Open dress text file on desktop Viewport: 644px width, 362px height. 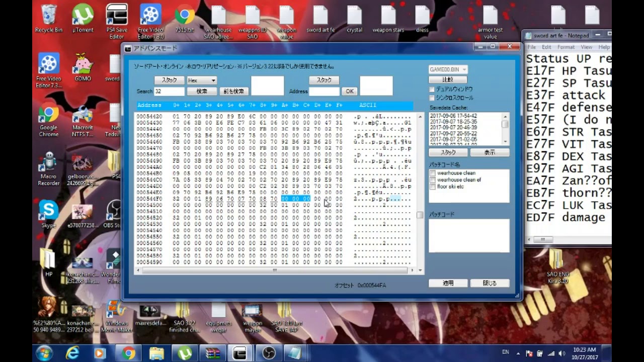(422, 19)
